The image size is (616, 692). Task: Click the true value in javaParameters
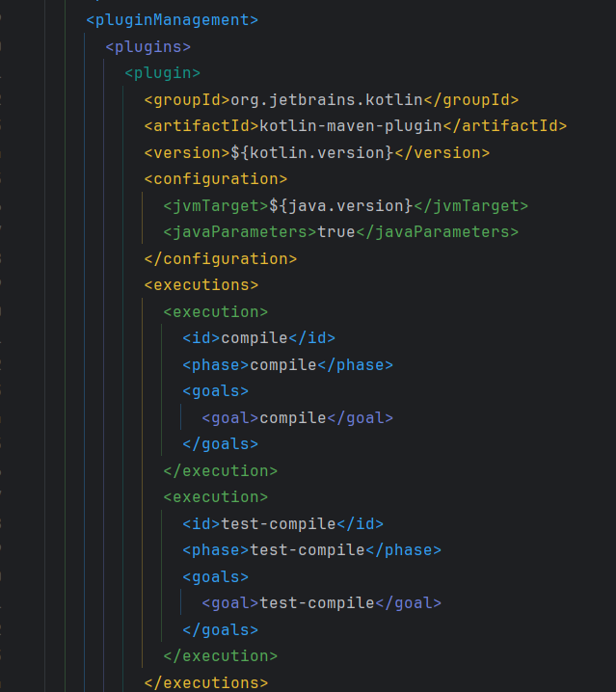pos(336,232)
